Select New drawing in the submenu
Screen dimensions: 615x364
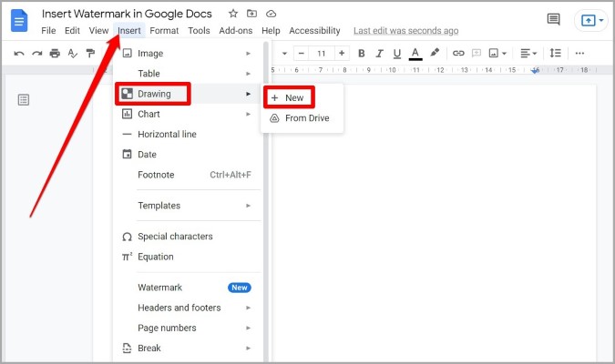[302, 98]
